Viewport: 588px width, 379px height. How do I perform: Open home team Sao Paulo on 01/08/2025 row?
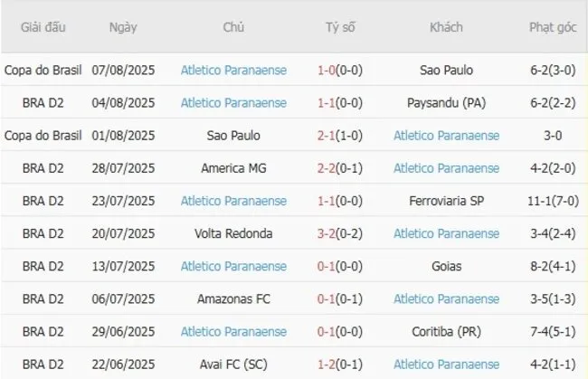[233, 135]
